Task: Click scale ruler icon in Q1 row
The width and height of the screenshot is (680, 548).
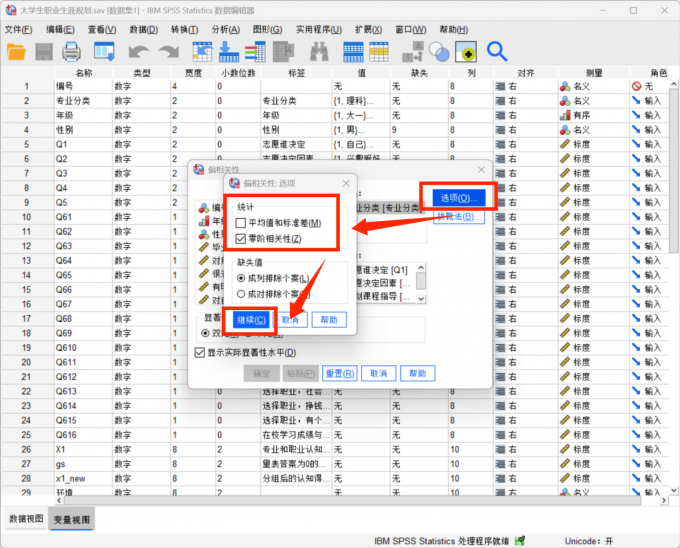Action: click(x=565, y=144)
